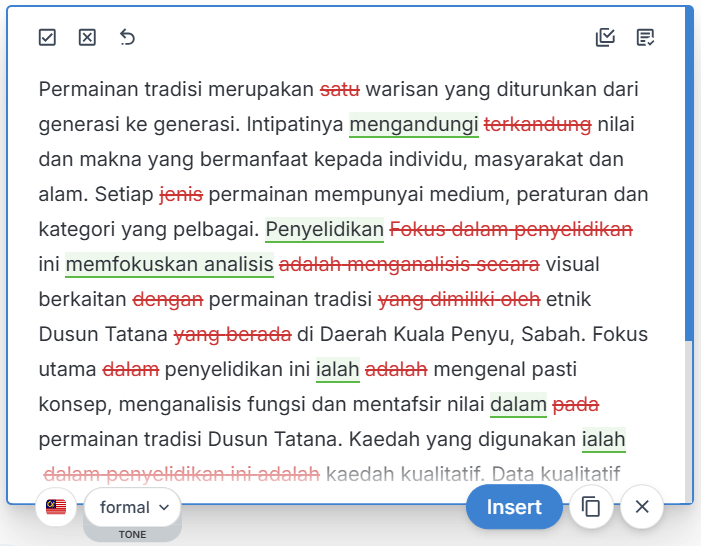Close the rewrite panel with X

point(642,507)
